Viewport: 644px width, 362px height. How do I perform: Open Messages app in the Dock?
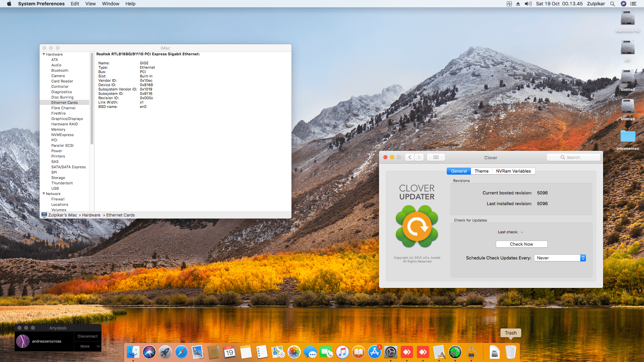pyautogui.click(x=310, y=352)
